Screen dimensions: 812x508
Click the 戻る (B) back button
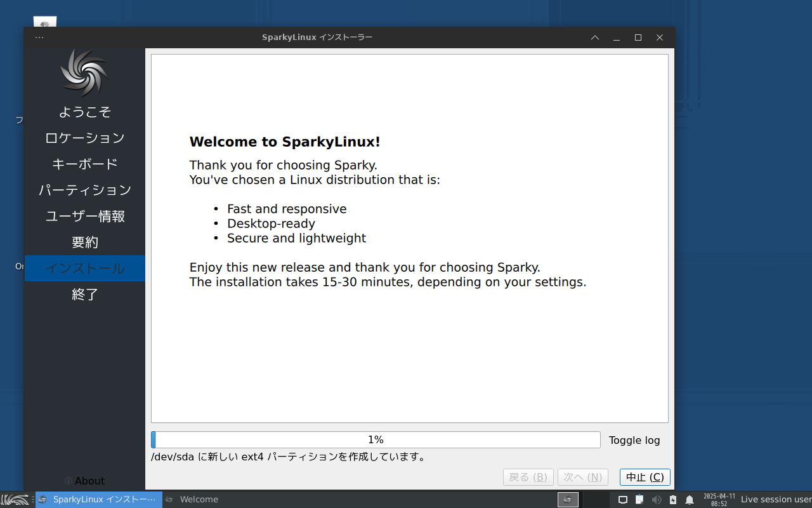coord(528,477)
